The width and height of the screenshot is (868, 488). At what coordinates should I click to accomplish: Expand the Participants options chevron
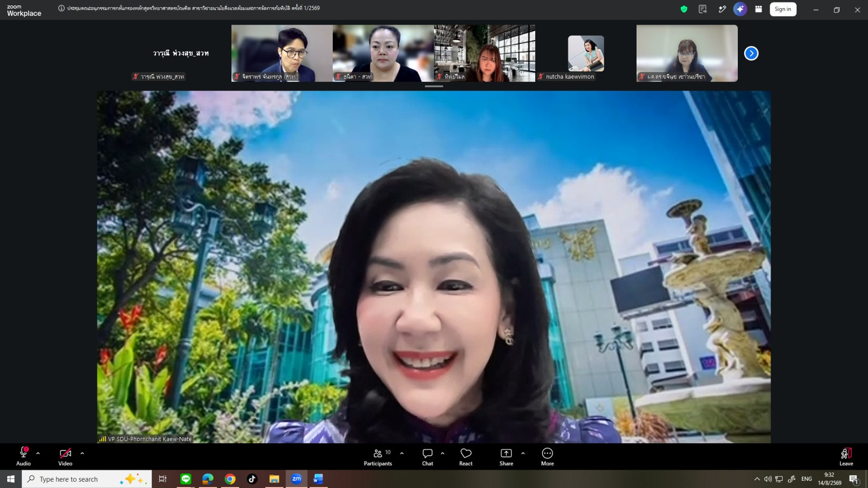click(402, 453)
